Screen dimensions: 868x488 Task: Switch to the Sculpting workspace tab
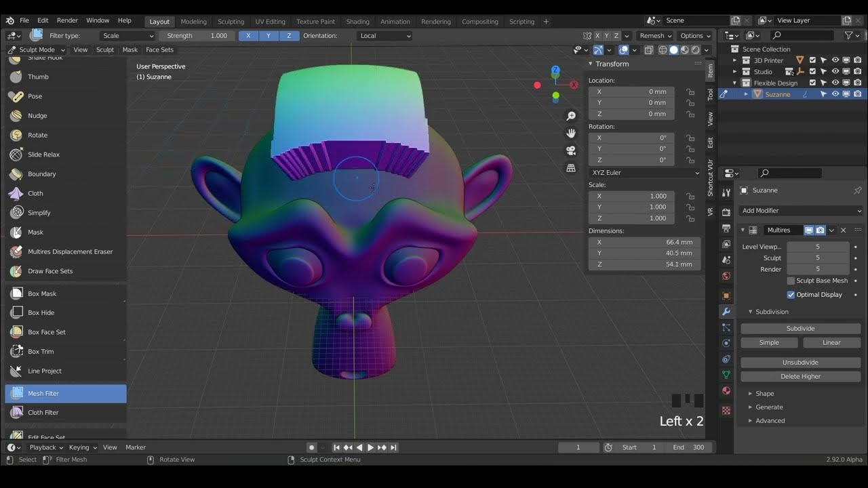tap(231, 21)
